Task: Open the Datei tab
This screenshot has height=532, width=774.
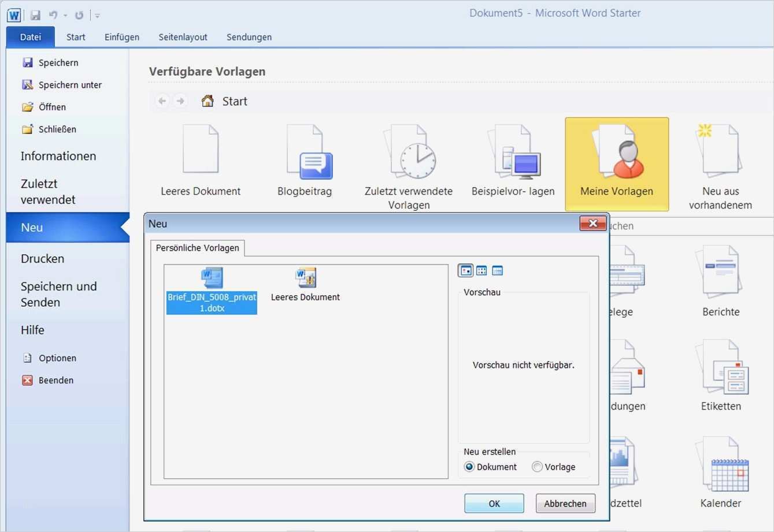Action: (31, 37)
